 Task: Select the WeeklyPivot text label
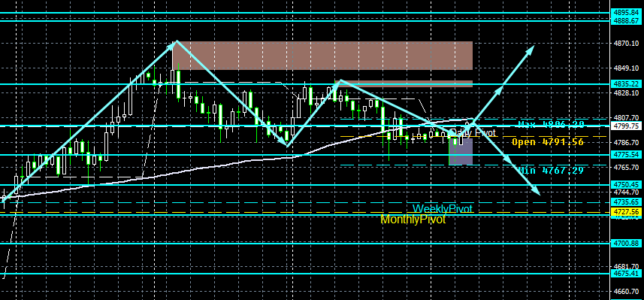pyautogui.click(x=443, y=209)
